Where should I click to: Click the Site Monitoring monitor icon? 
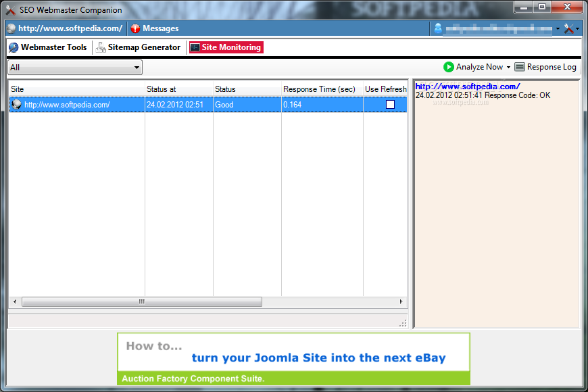tap(195, 47)
